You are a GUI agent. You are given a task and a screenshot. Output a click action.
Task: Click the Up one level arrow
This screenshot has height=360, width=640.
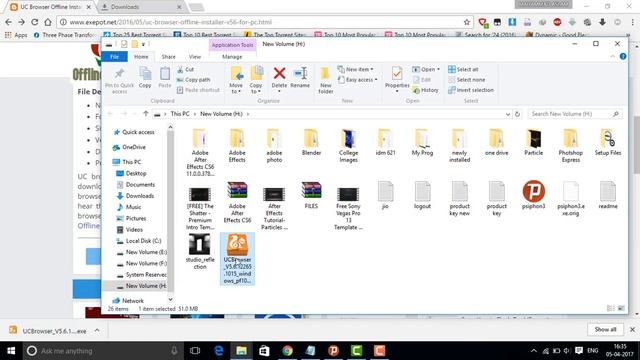pyautogui.click(x=146, y=114)
